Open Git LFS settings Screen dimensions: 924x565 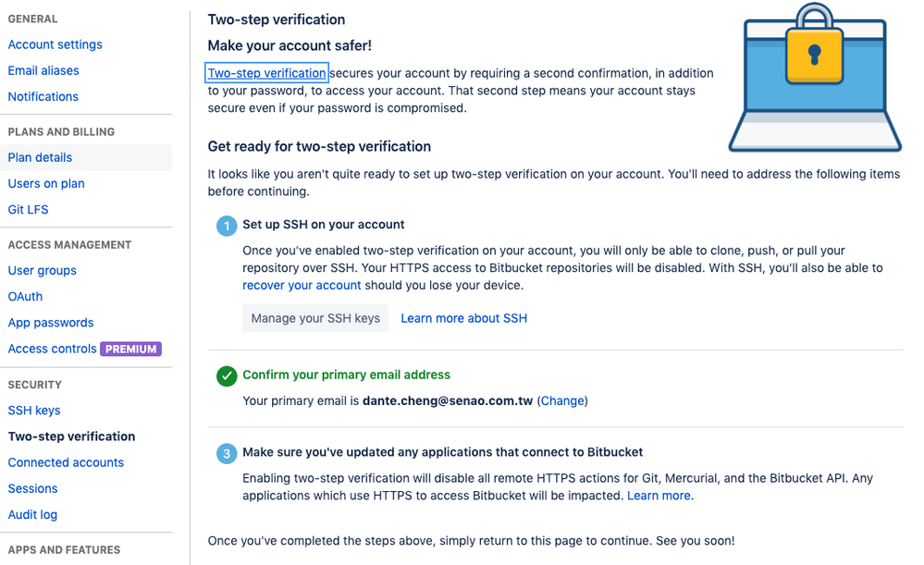coord(28,210)
